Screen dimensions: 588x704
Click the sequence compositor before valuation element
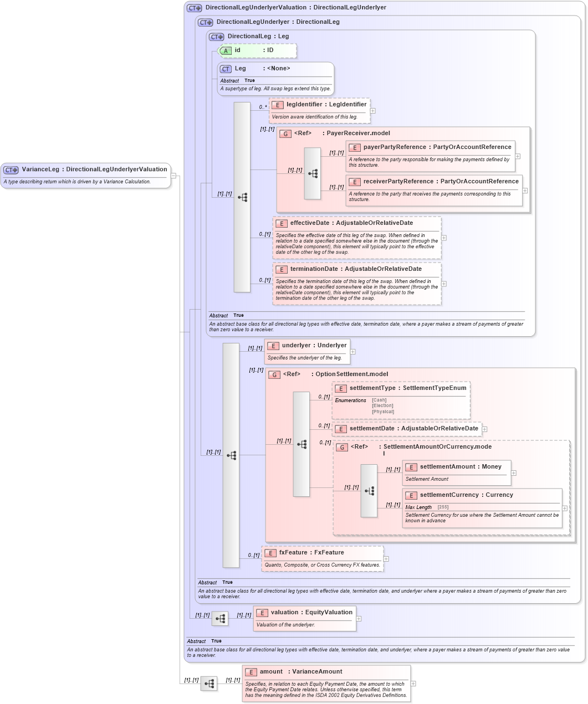click(x=220, y=619)
